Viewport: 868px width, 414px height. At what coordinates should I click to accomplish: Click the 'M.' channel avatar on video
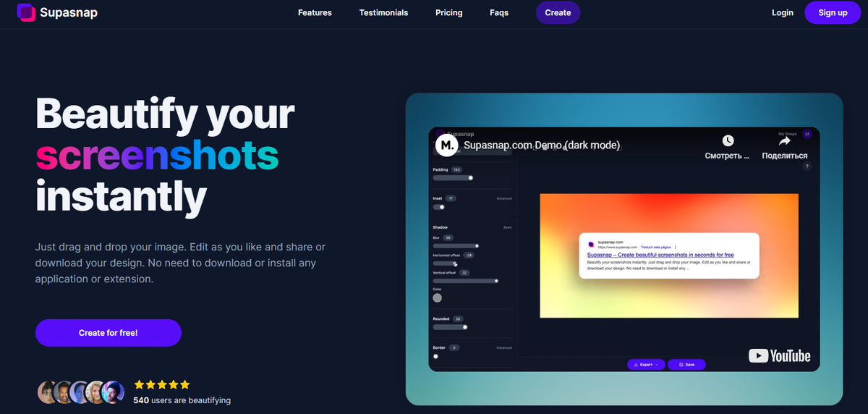[x=448, y=145]
